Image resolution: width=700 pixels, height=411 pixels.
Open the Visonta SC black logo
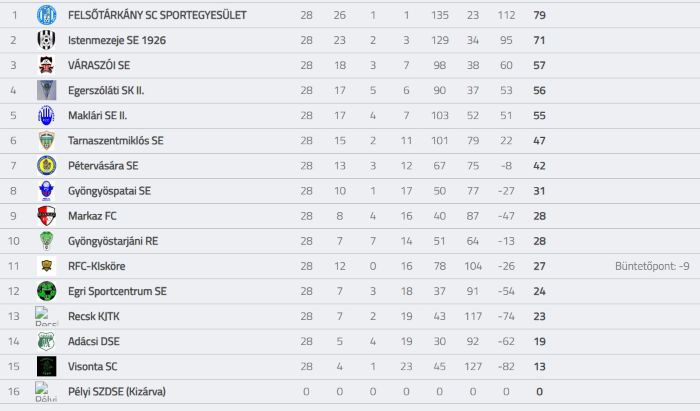(x=46, y=366)
